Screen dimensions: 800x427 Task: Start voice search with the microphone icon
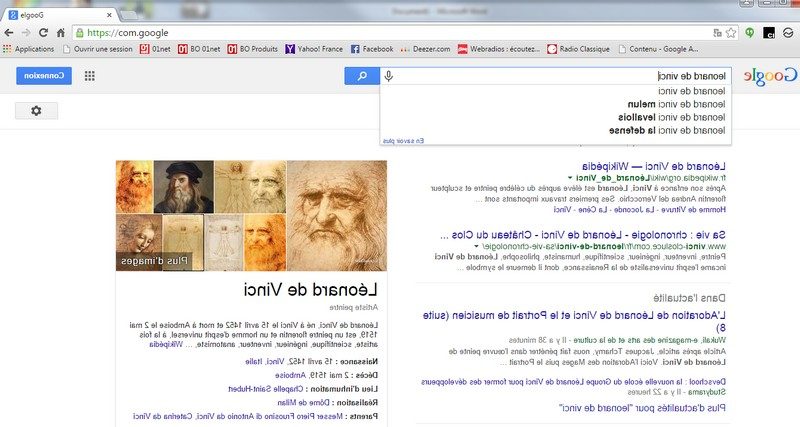coord(389,76)
